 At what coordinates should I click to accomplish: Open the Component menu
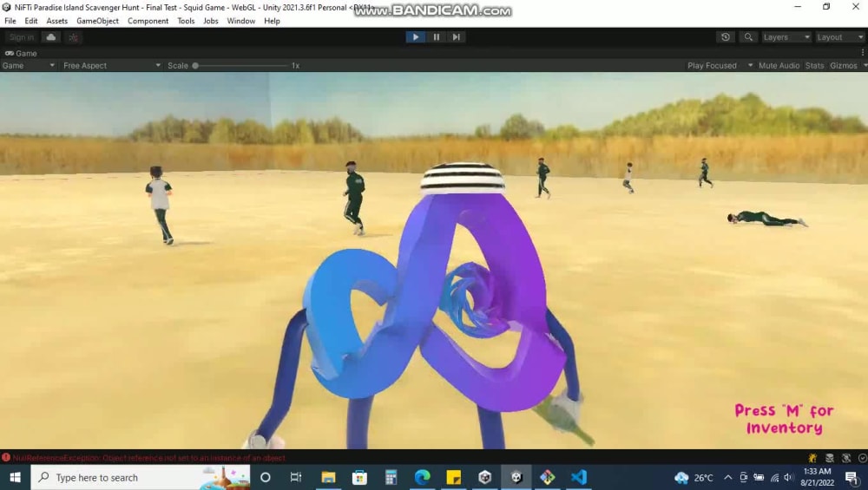(148, 21)
